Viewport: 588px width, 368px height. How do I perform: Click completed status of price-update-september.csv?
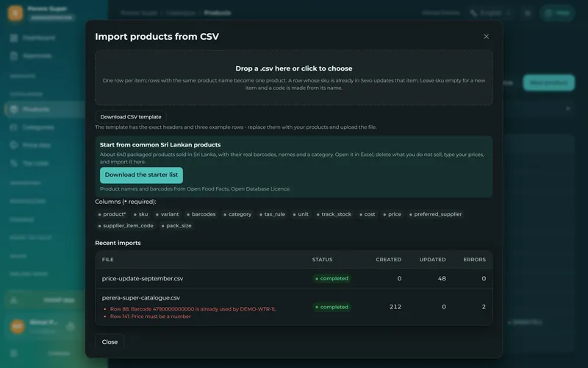tap(332, 279)
